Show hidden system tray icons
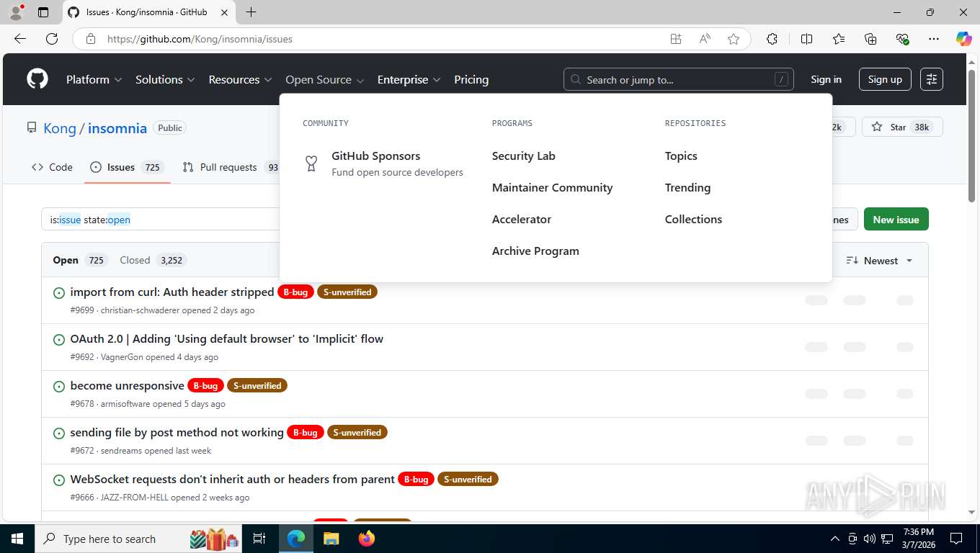Image resolution: width=980 pixels, height=553 pixels. (x=835, y=539)
